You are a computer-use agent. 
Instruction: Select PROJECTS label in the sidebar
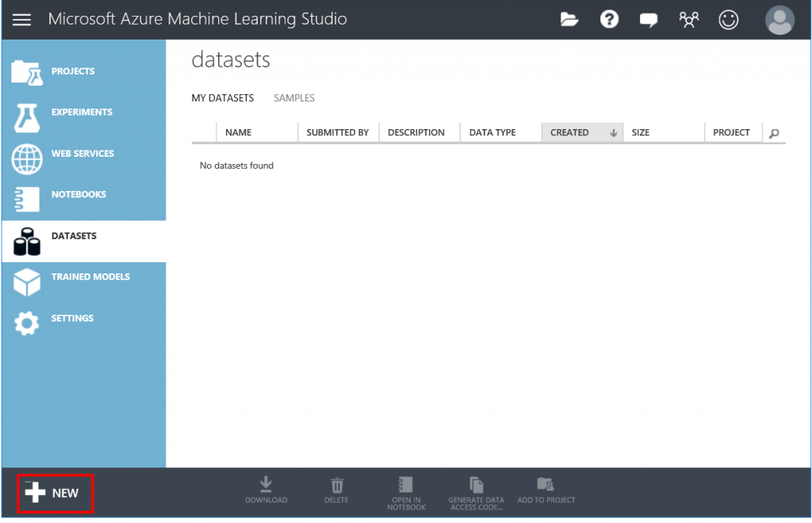[x=73, y=71]
